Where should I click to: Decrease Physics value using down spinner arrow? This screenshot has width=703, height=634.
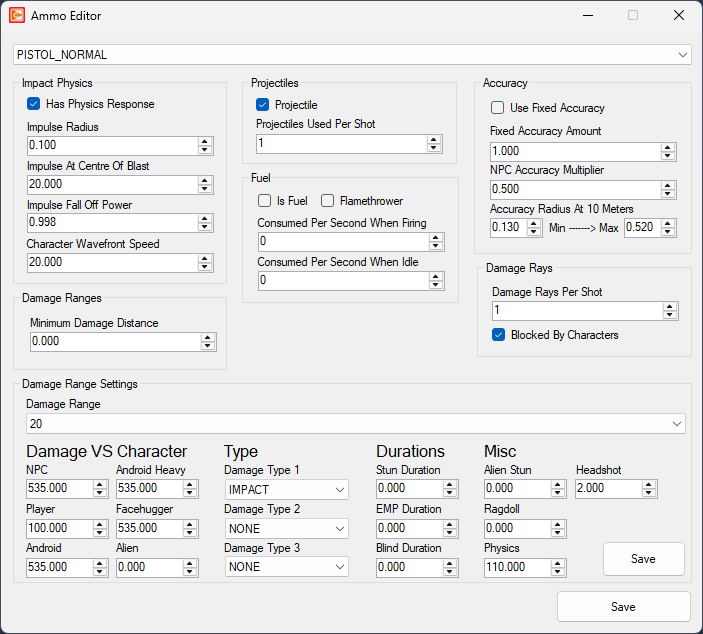point(557,571)
